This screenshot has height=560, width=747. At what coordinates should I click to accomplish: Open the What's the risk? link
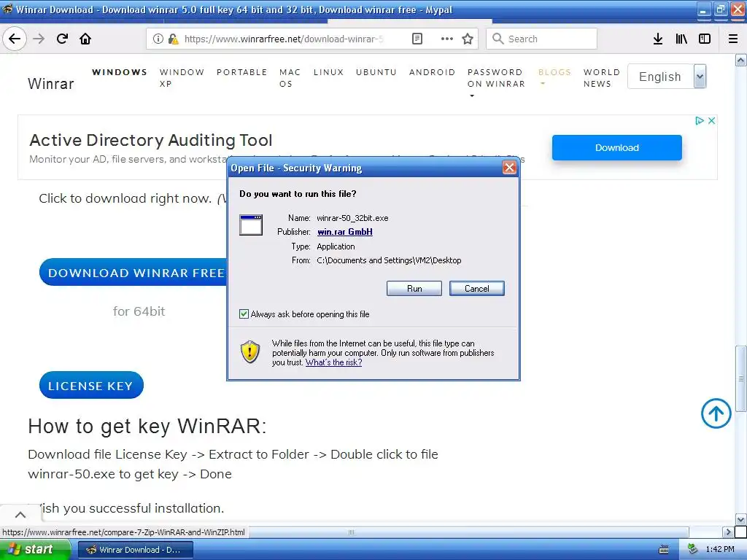(333, 362)
